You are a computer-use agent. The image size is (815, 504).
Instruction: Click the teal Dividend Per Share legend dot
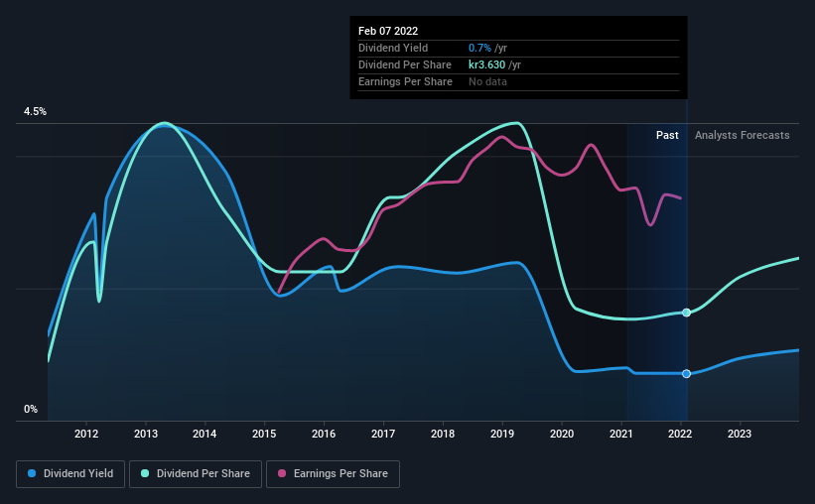pyautogui.click(x=145, y=473)
